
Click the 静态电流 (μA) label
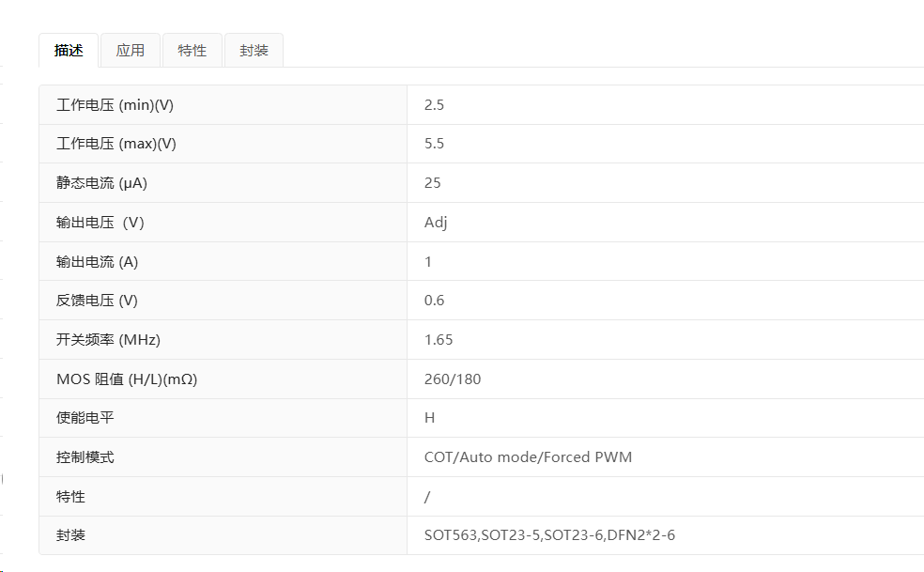101,183
